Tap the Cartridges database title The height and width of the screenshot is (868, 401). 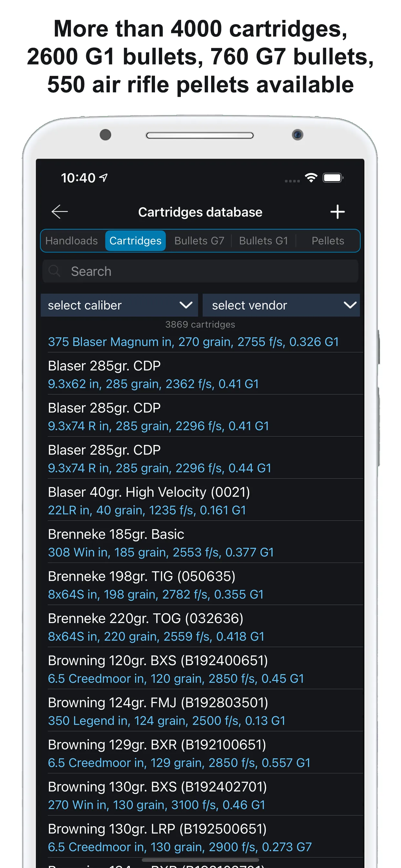pyautogui.click(x=200, y=212)
